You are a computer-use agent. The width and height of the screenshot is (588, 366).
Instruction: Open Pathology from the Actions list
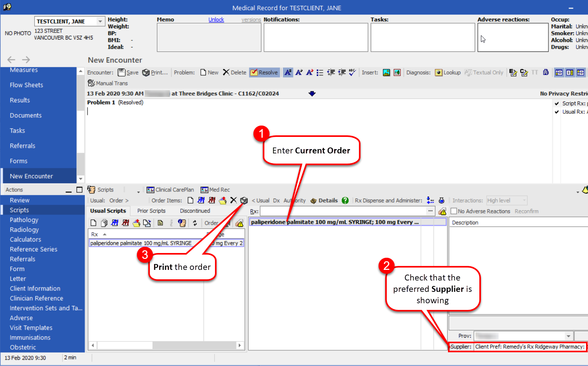point(24,220)
